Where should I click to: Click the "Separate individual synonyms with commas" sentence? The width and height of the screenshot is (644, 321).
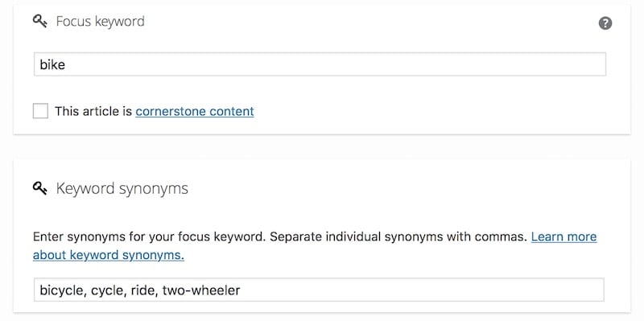[x=398, y=237]
